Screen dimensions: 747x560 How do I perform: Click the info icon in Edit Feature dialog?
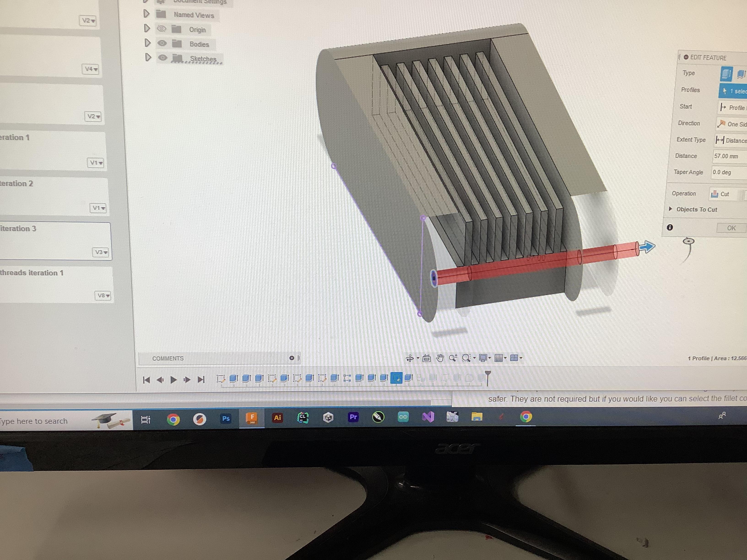pos(670,228)
